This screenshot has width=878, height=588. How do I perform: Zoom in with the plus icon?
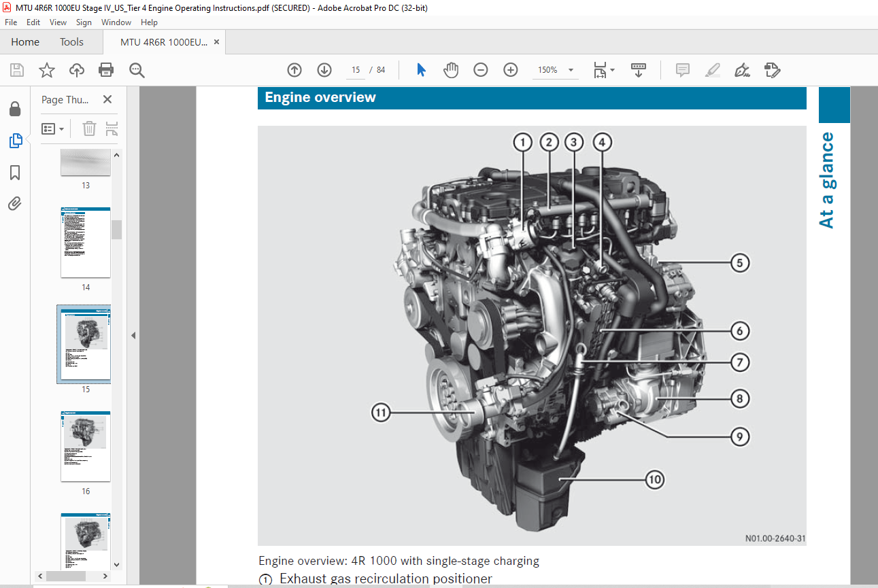point(511,70)
